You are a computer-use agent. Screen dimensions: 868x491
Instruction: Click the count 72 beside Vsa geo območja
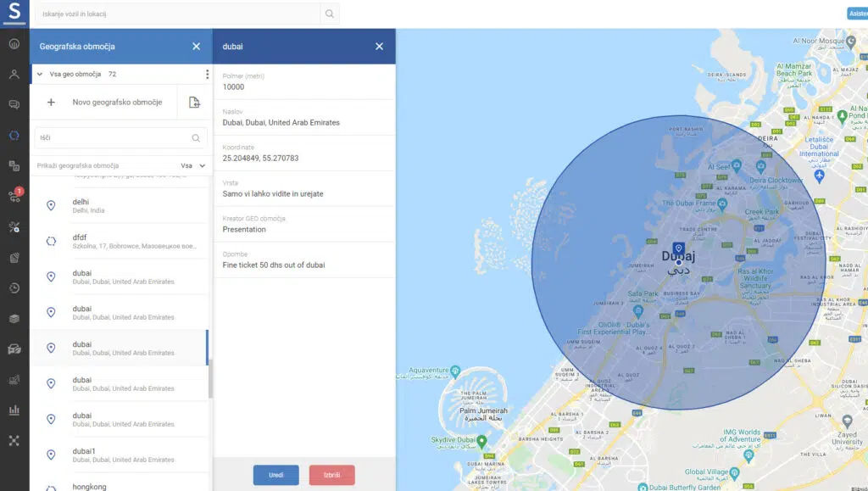[x=113, y=74]
